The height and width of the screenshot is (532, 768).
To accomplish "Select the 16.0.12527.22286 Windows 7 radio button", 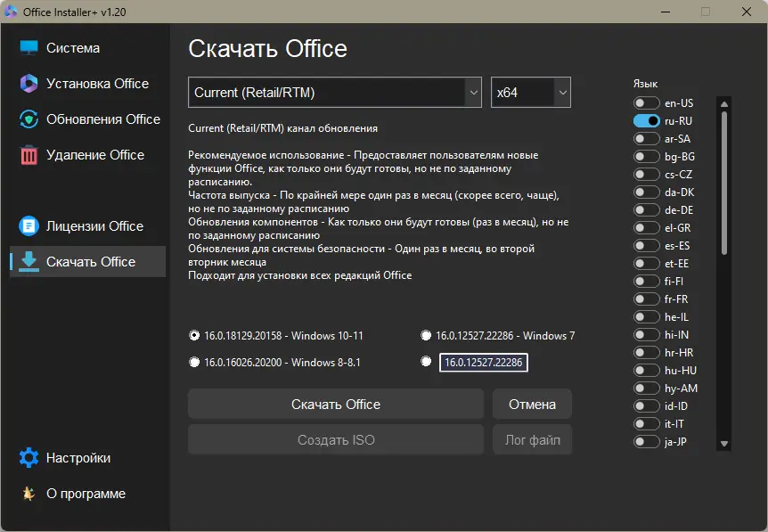I will pyautogui.click(x=426, y=336).
